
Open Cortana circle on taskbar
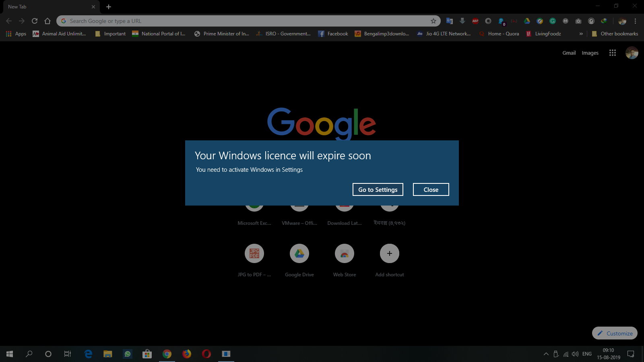(x=48, y=354)
